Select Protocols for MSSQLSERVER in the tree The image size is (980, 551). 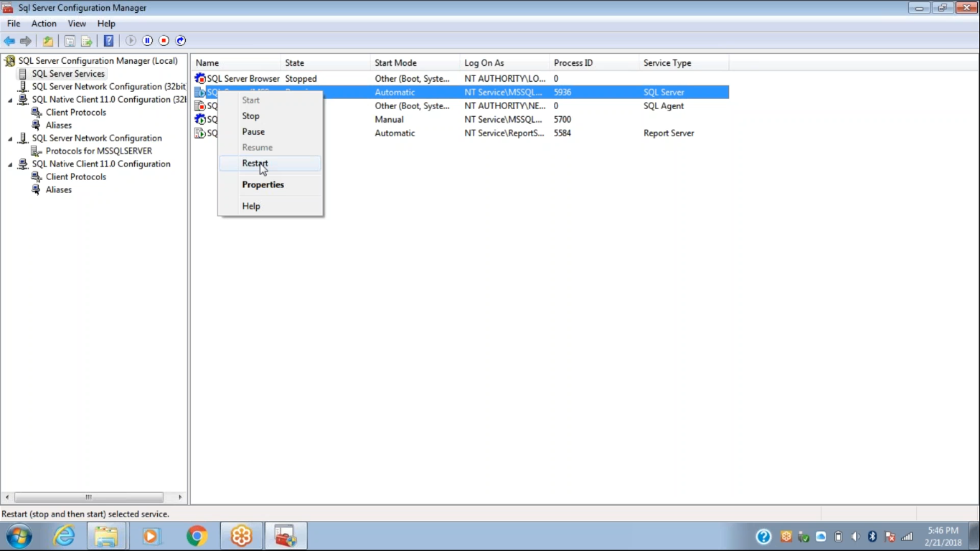click(x=98, y=151)
